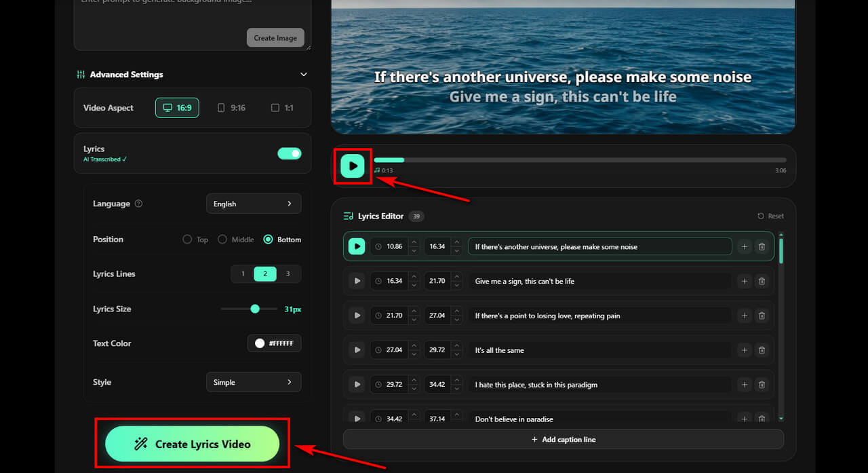868x473 pixels.
Task: Play the 'I hate this place' lyric line
Action: 357,385
